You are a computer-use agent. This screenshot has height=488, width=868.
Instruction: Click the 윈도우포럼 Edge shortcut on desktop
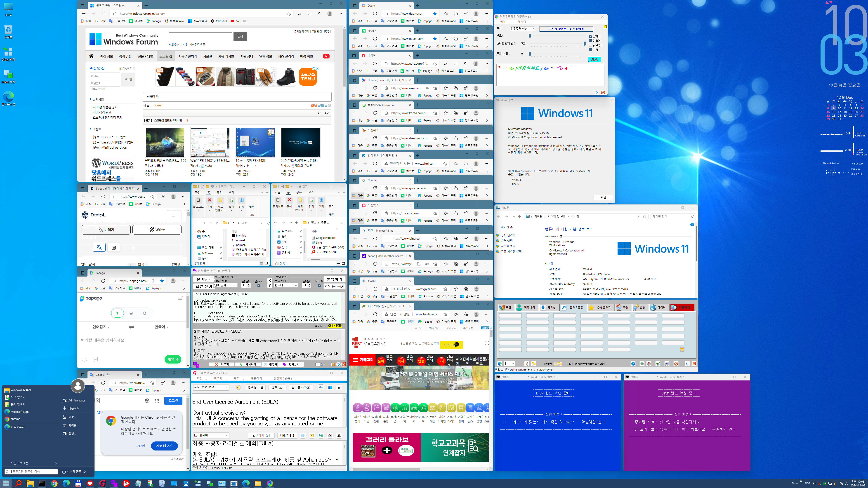pyautogui.click(x=8, y=98)
